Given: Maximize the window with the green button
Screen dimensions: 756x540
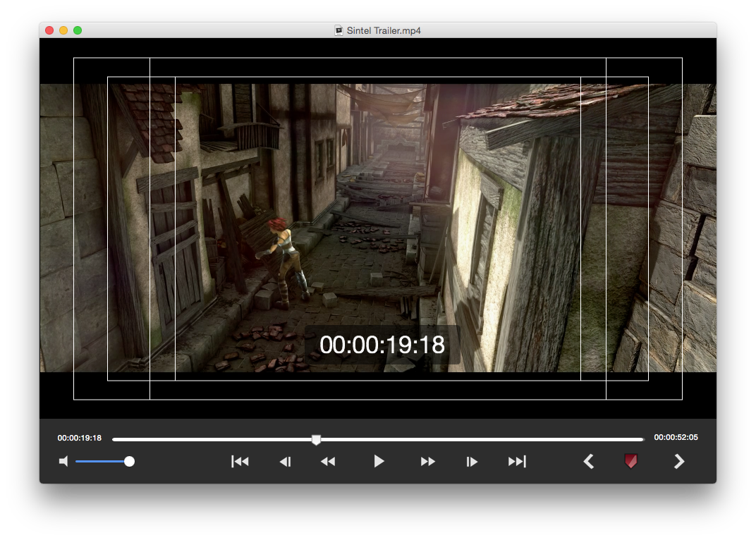Looking at the screenshot, I should [77, 30].
